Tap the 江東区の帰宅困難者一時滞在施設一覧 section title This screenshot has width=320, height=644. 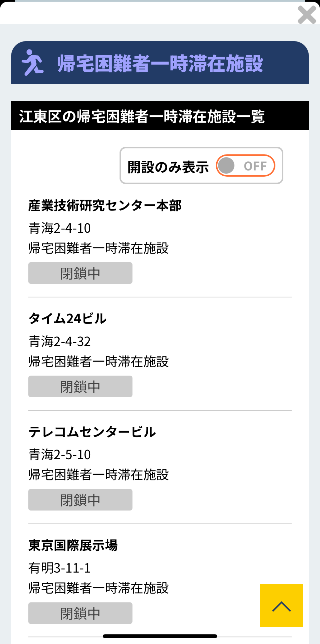point(142,116)
